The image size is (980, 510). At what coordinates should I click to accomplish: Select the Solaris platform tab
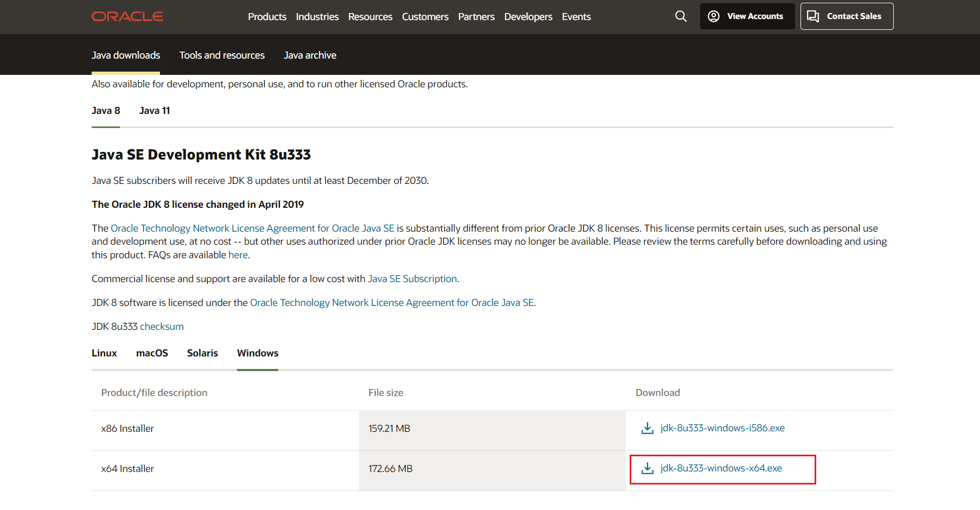pos(202,353)
